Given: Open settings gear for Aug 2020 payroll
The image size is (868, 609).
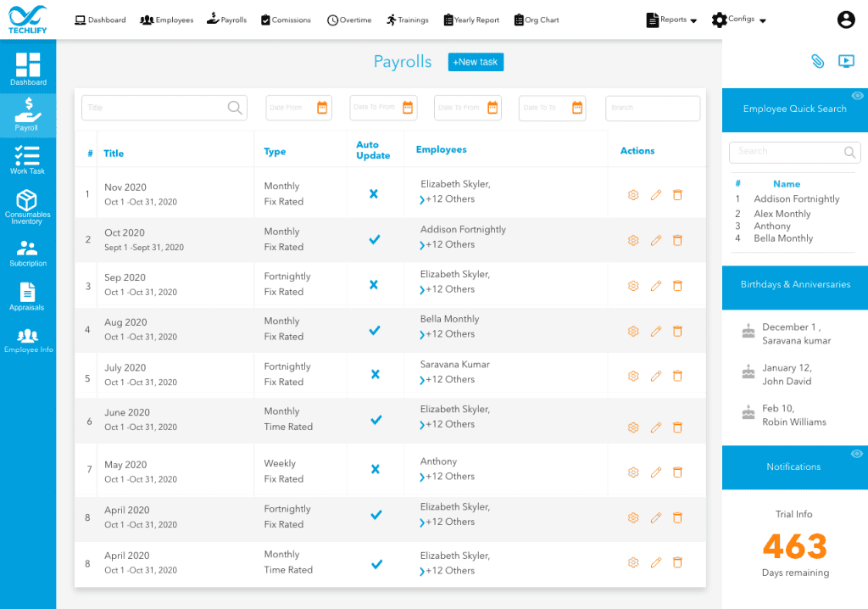Looking at the screenshot, I should tap(633, 332).
